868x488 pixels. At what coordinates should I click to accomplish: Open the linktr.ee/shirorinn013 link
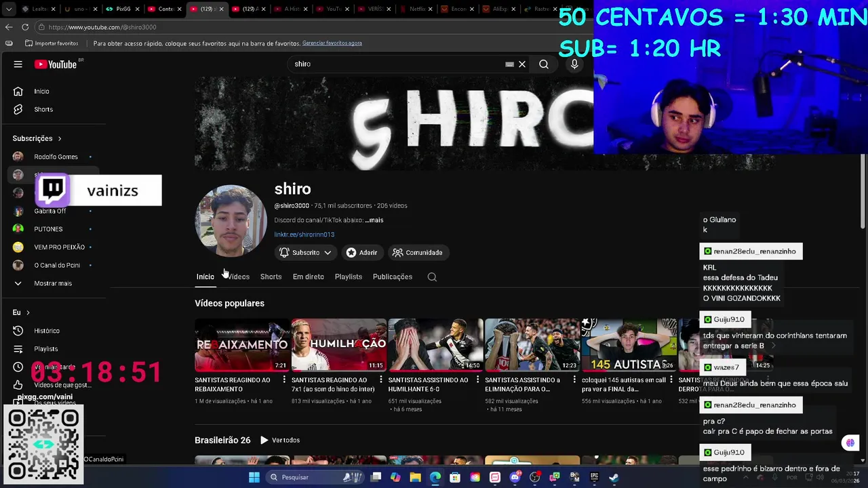304,235
